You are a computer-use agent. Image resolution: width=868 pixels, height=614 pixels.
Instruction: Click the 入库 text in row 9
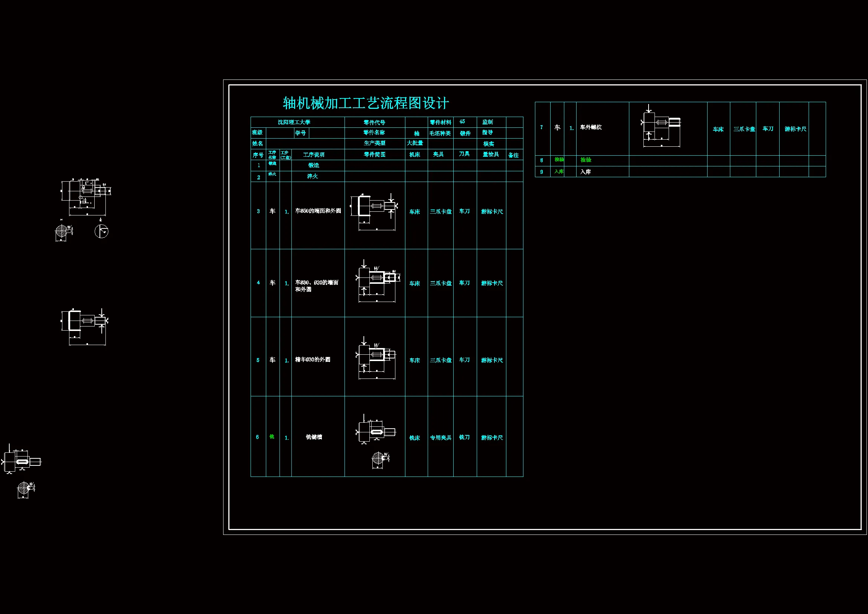tap(585, 172)
